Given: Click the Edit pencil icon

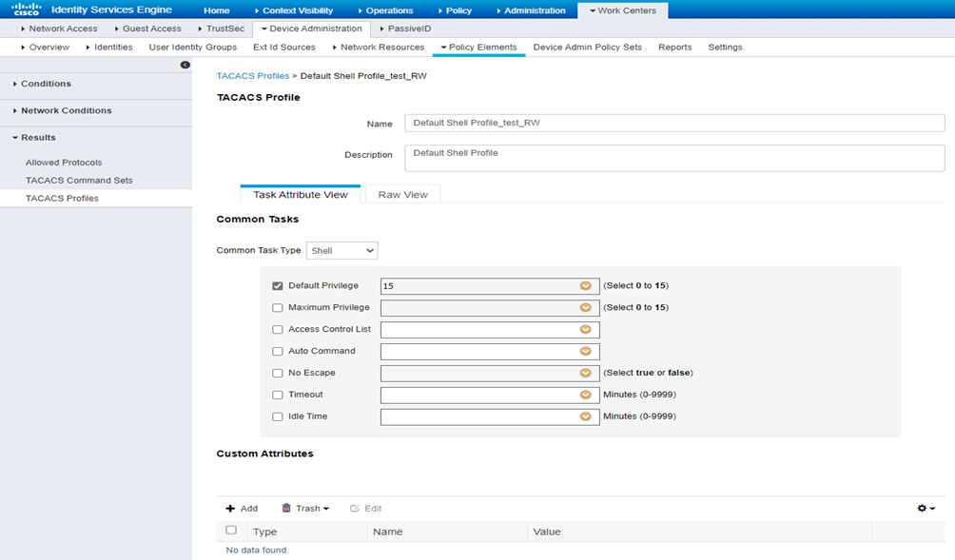Looking at the screenshot, I should (355, 509).
